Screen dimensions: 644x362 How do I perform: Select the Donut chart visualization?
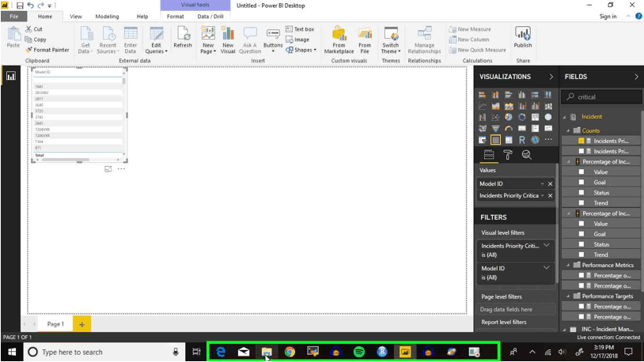point(521,118)
